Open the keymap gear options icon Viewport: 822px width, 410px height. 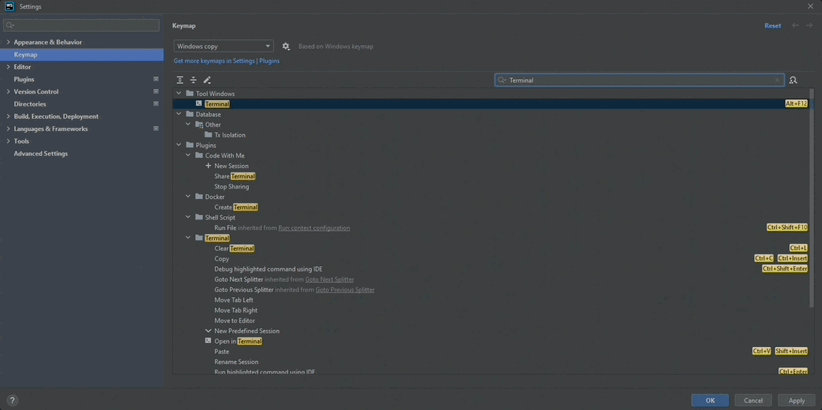[286, 46]
